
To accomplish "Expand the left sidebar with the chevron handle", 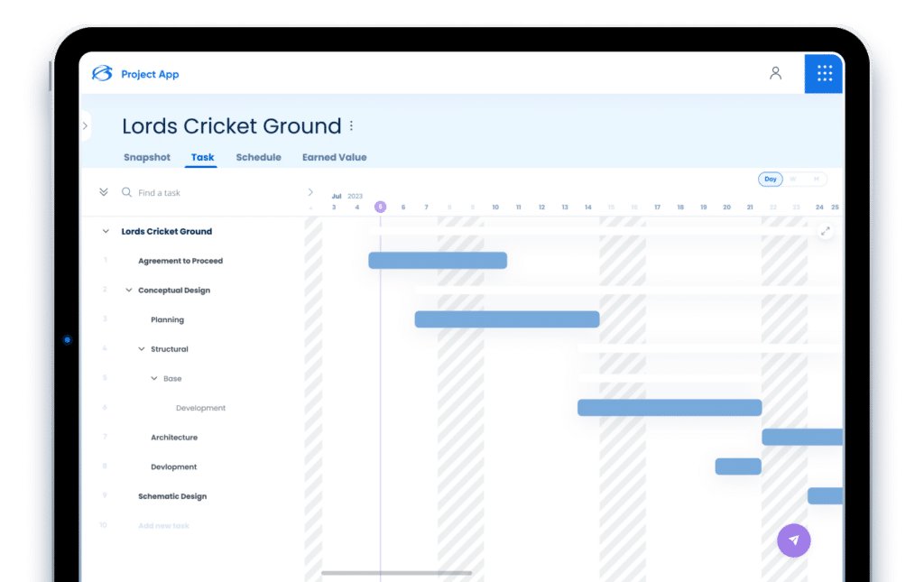I will [x=86, y=125].
